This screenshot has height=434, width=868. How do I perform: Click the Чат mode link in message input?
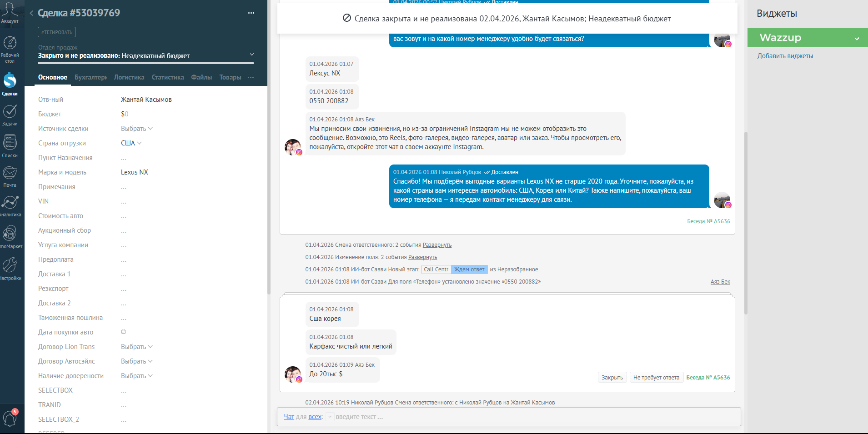point(289,417)
